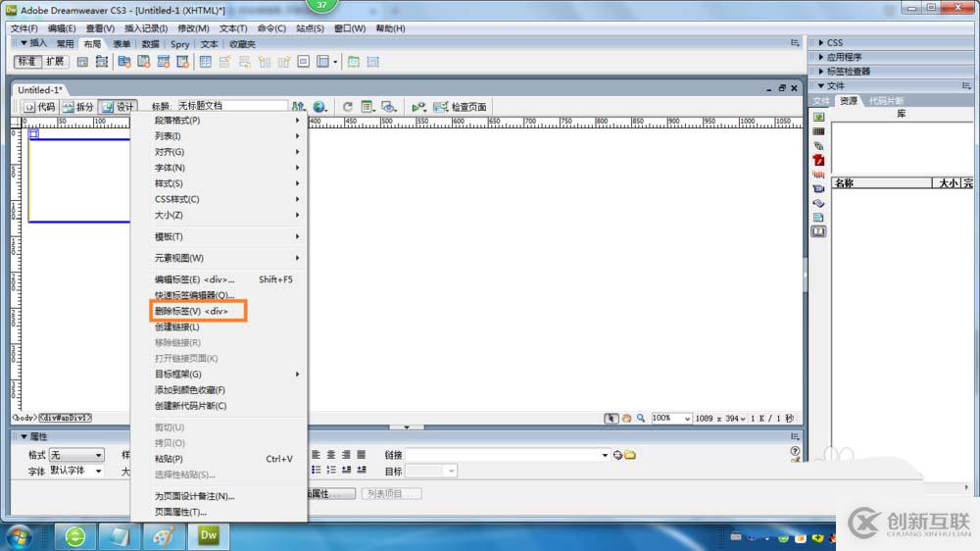
Task: Expand the 应用程序 panel
Action: coord(840,57)
